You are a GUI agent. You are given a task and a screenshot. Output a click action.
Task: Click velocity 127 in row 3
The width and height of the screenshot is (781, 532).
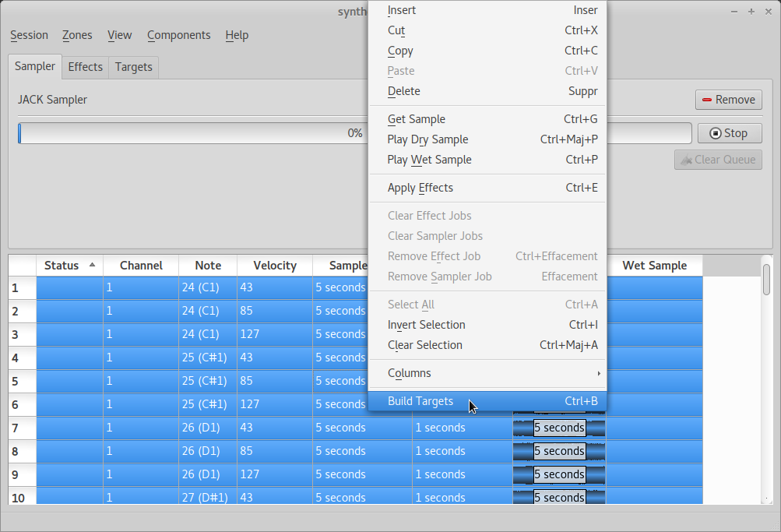click(275, 334)
